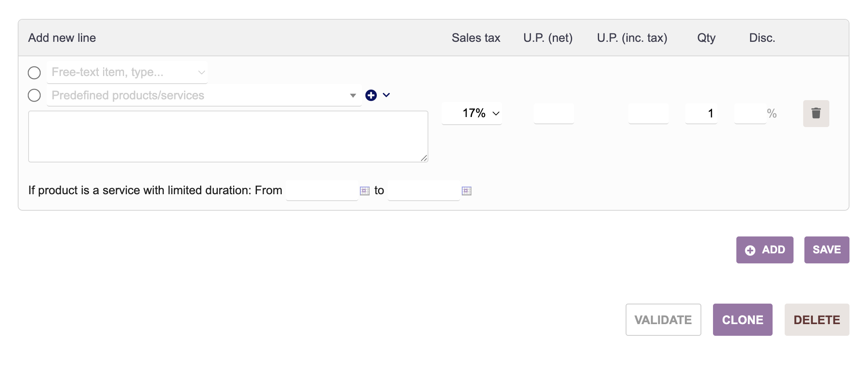This screenshot has width=868, height=378.
Task: Click the plus-circle icon on ADD button
Action: pyautogui.click(x=750, y=250)
